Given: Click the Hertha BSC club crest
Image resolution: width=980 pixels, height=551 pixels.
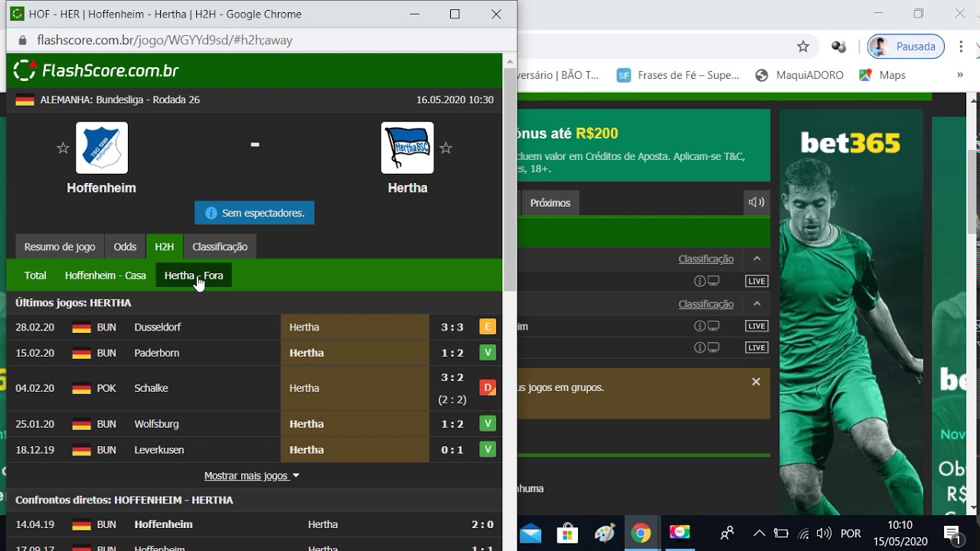Looking at the screenshot, I should (x=407, y=148).
